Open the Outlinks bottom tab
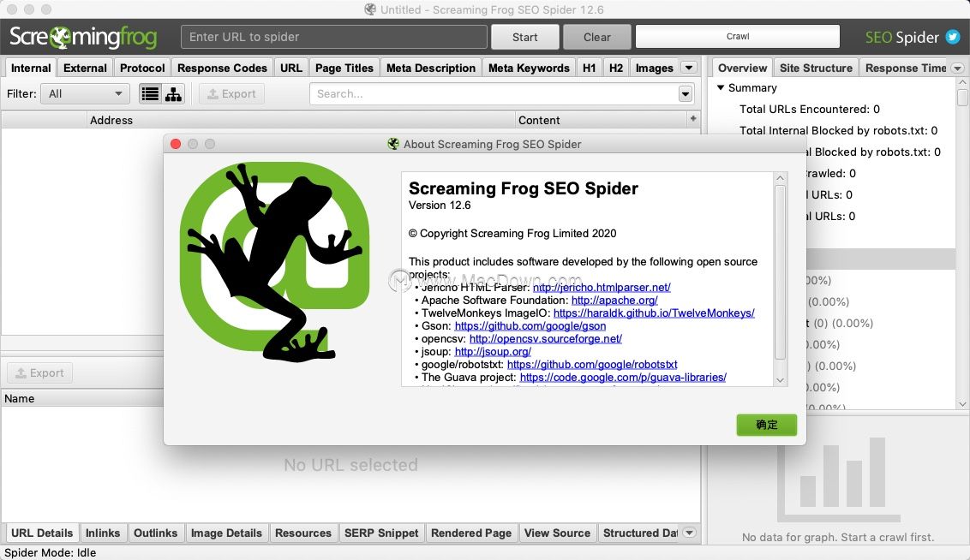Screen dimensions: 970x560 point(155,533)
